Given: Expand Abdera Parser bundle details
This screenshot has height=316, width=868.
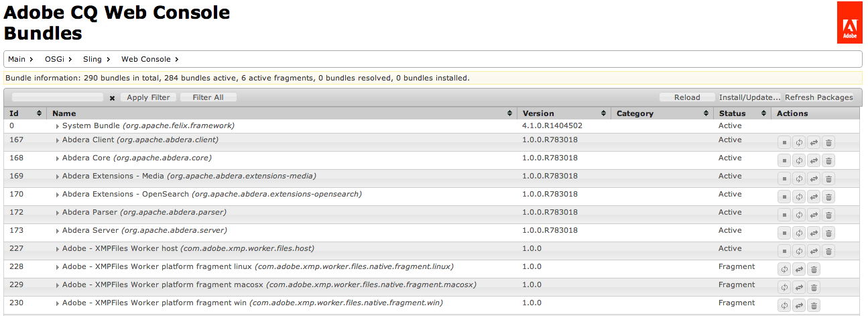Looking at the screenshot, I should [x=58, y=213].
